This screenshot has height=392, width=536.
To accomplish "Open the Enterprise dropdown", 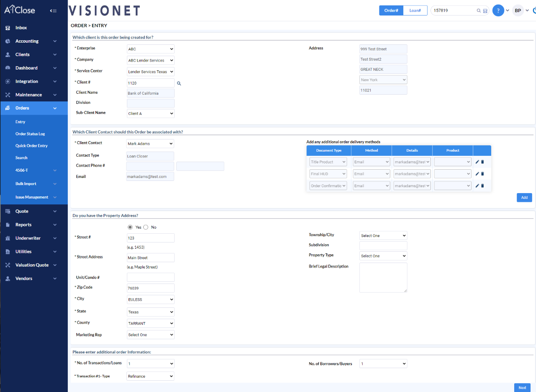I will click(150, 49).
